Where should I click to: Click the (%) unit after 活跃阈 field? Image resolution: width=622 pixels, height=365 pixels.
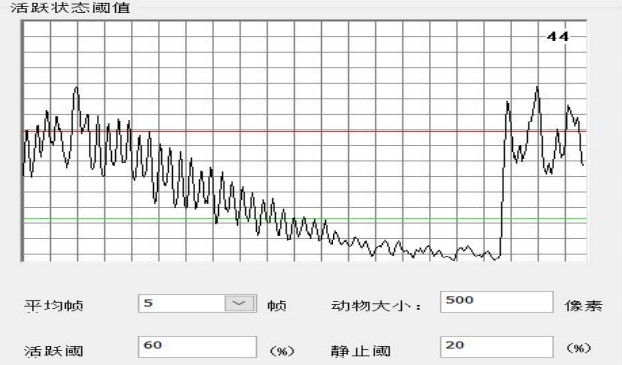tap(282, 351)
